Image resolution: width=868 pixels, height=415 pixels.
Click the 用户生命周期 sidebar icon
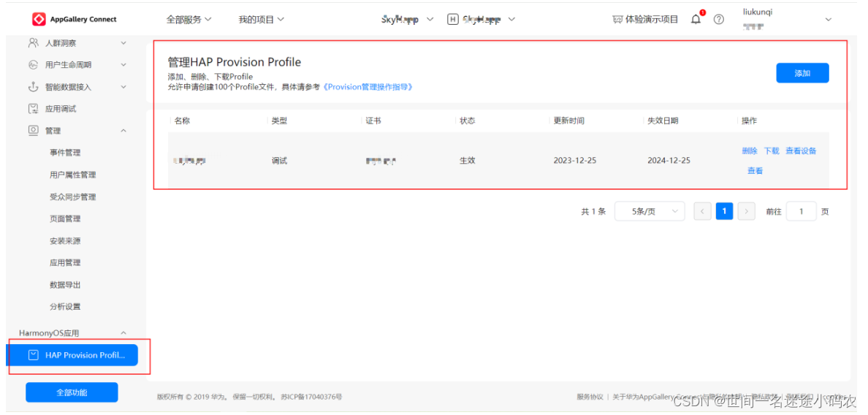[33, 65]
